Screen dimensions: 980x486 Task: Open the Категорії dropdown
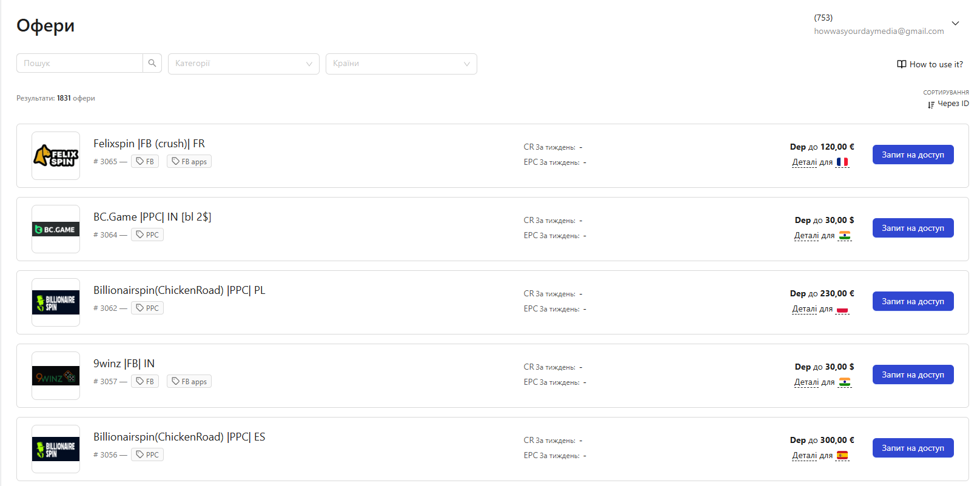click(x=243, y=64)
